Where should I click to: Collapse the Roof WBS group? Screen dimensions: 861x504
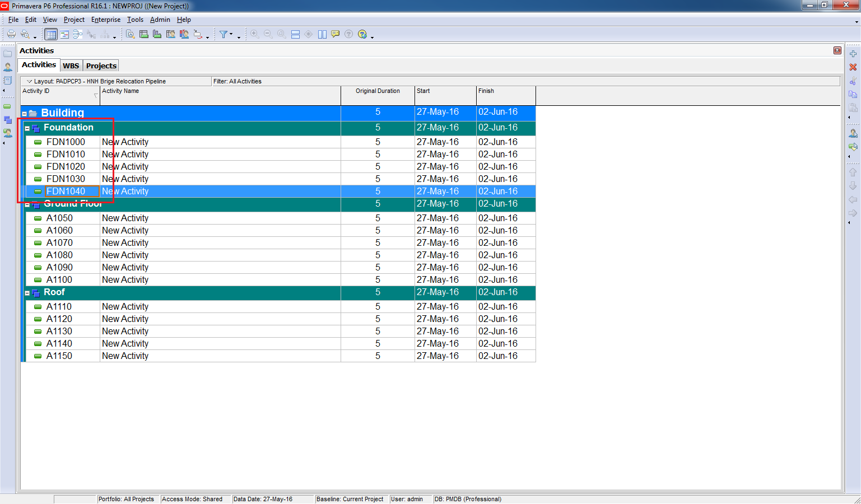tap(27, 293)
